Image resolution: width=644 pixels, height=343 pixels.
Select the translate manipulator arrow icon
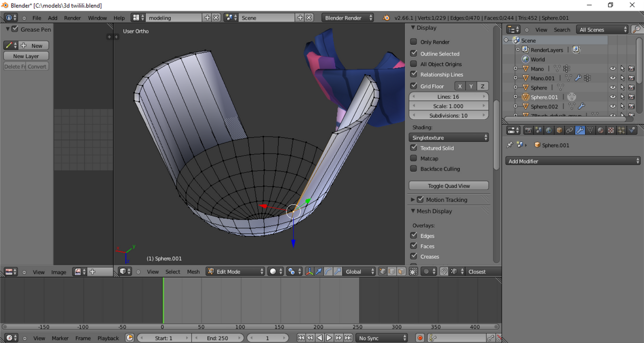click(x=319, y=272)
